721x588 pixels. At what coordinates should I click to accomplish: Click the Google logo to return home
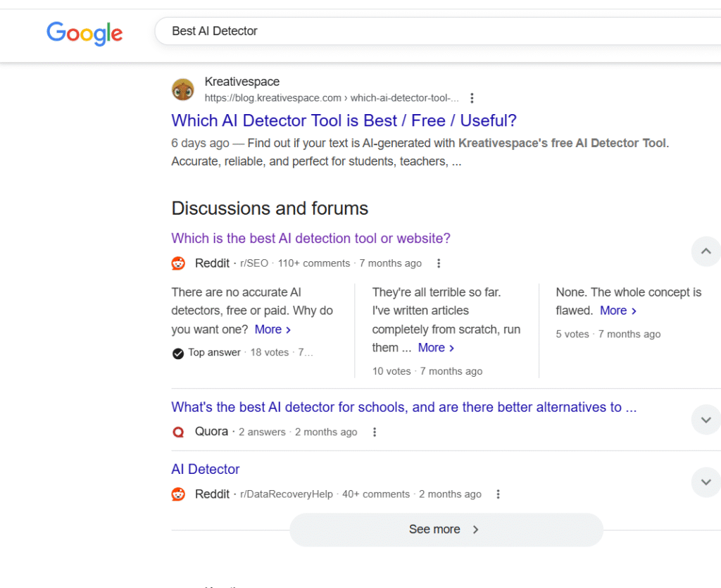tap(84, 33)
